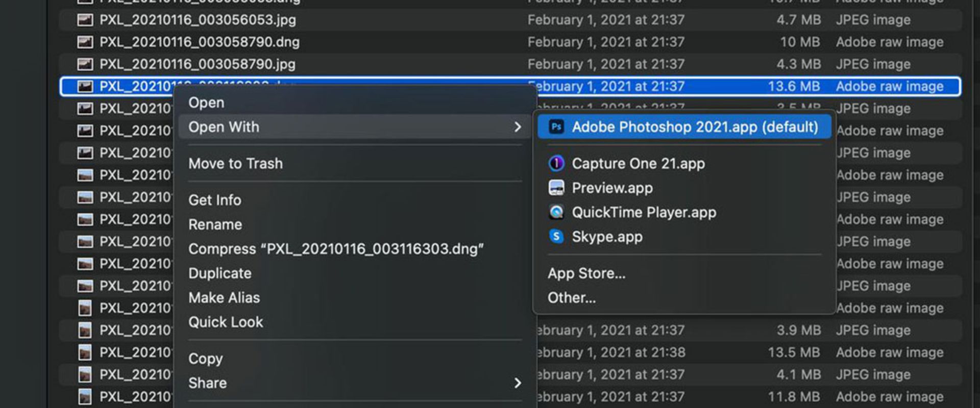Click the Preview.app icon
The image size is (980, 408).
click(556, 188)
